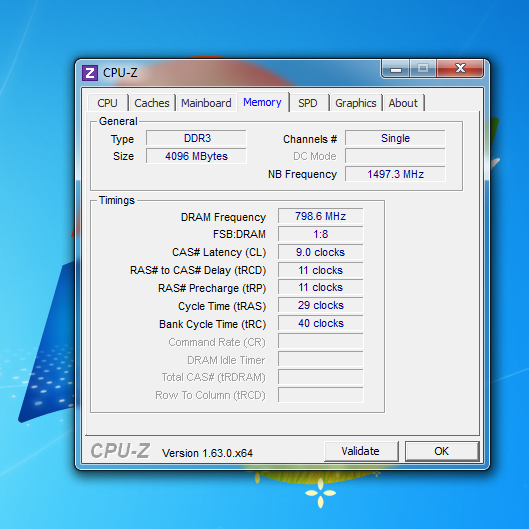This screenshot has height=529, width=529.
Task: Click the DDR3 memory type field
Action: coord(197,138)
